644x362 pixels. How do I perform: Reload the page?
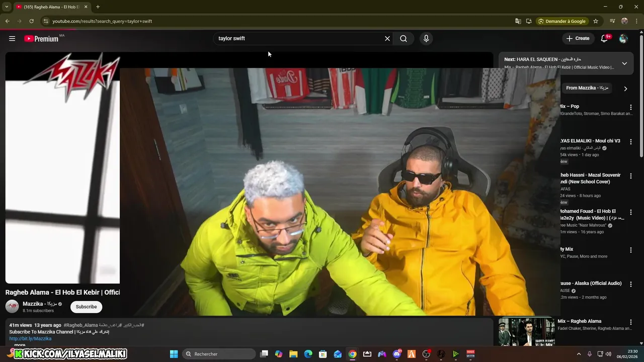[x=31, y=21]
